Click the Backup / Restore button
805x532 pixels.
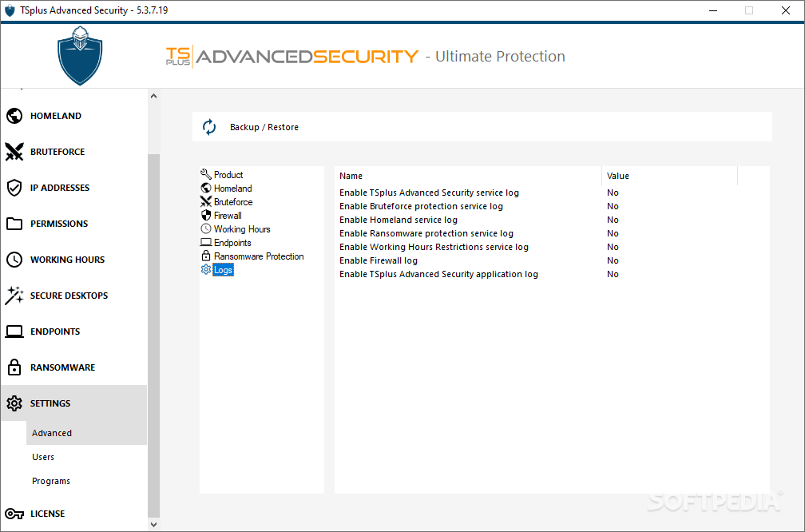coord(482,127)
